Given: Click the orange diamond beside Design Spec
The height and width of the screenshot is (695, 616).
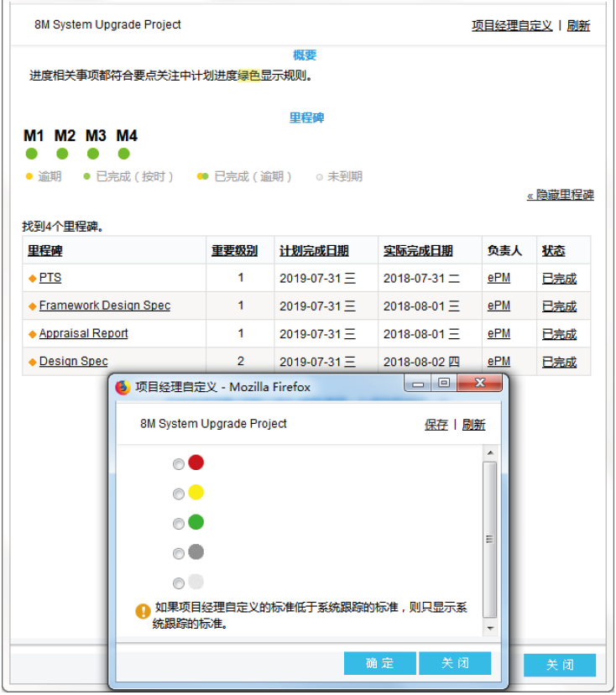Looking at the screenshot, I should coord(33,362).
